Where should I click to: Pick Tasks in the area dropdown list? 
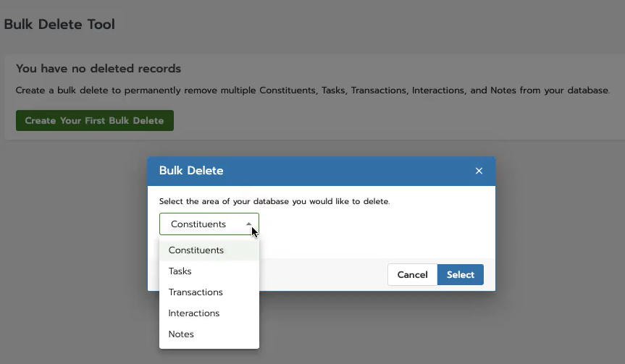[209, 271]
